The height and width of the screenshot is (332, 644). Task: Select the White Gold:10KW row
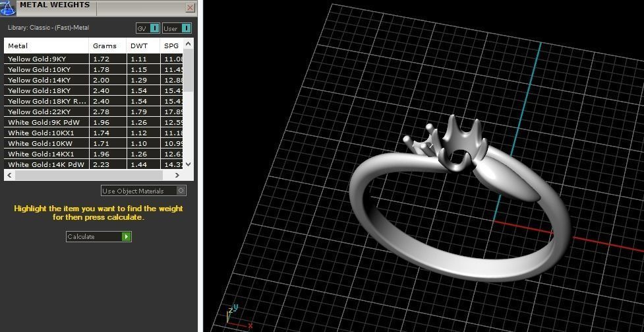(x=94, y=144)
